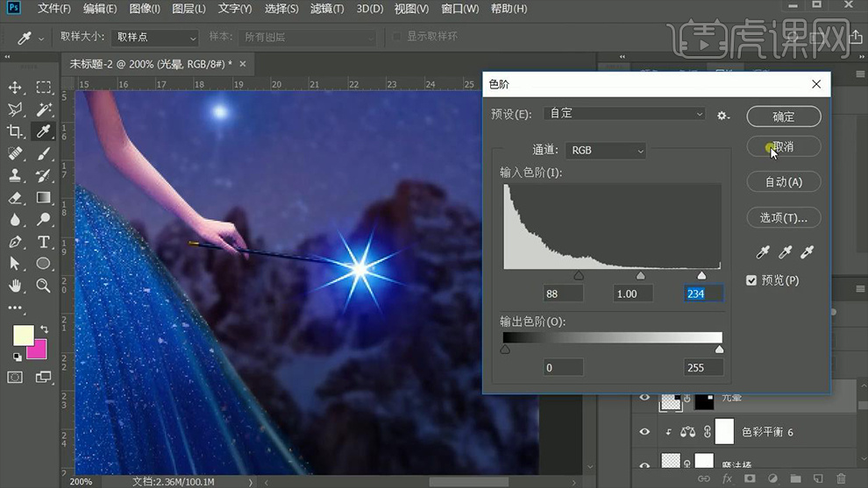This screenshot has height=488, width=868.
Task: Cancel the Levels dialog with 取消
Action: click(783, 146)
